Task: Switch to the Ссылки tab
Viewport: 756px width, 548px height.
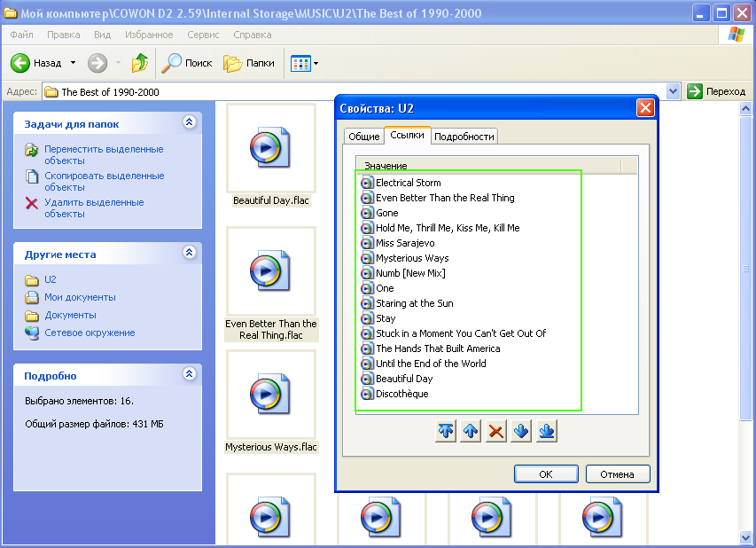Action: (408, 135)
